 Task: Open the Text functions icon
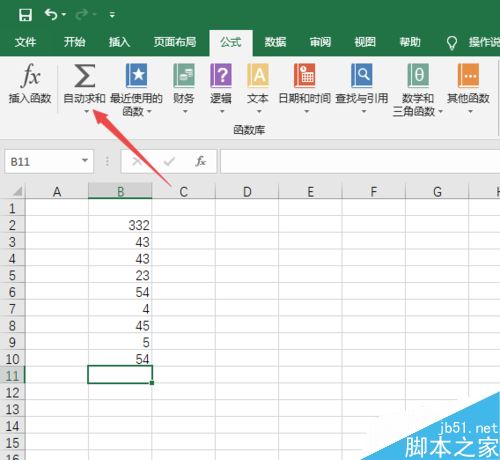pos(258,75)
